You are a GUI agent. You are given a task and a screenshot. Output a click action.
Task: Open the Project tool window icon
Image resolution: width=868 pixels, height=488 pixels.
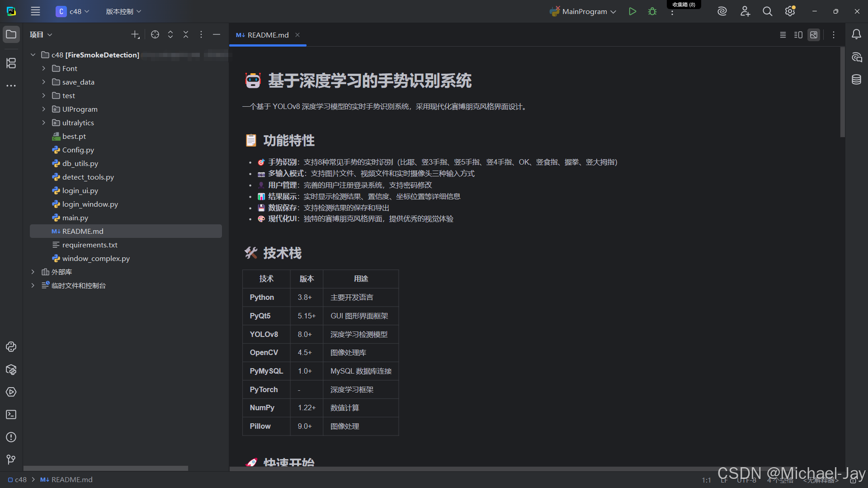point(11,34)
